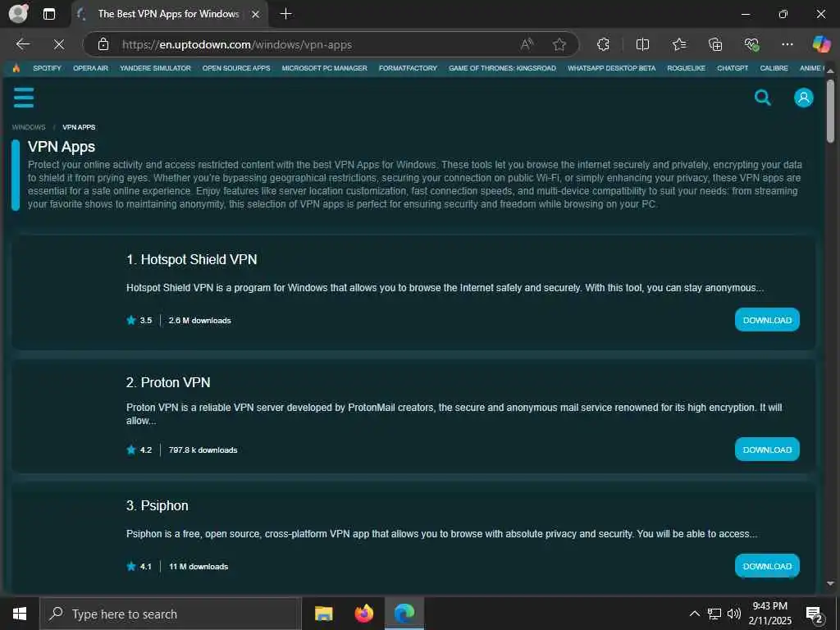
Task: Open CALIBRE trending link
Action: (774, 68)
